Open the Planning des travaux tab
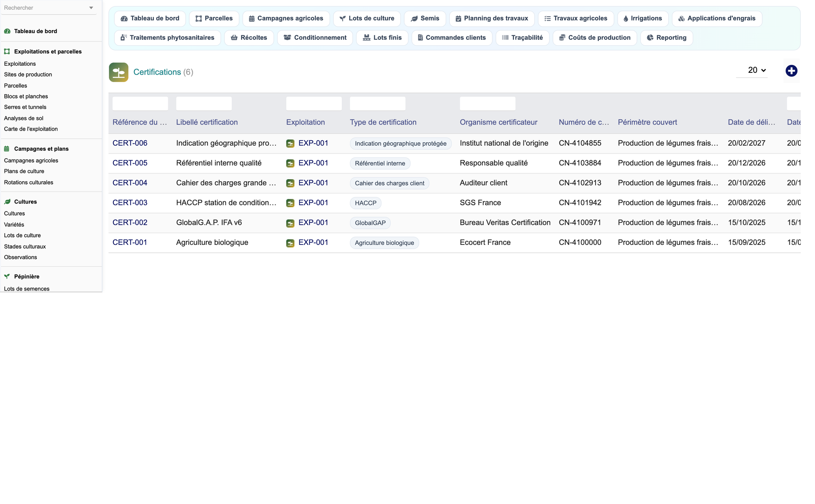Screen dimensions: 815x504 pos(492,18)
